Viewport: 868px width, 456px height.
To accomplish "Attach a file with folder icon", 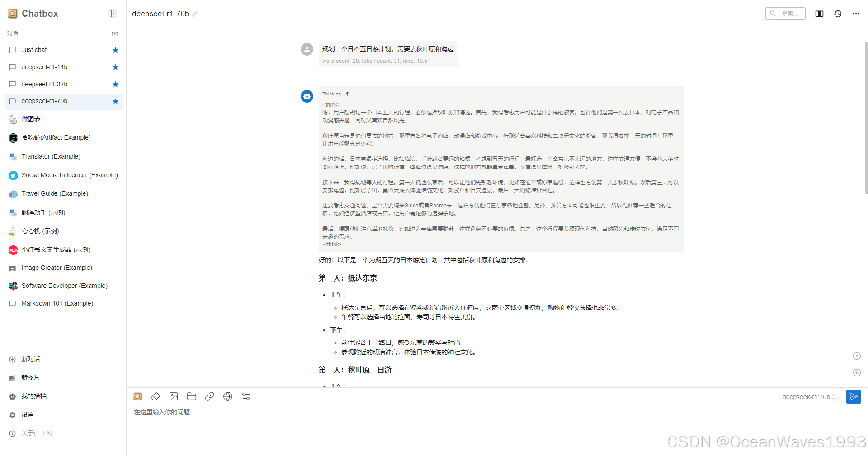I will tap(192, 396).
